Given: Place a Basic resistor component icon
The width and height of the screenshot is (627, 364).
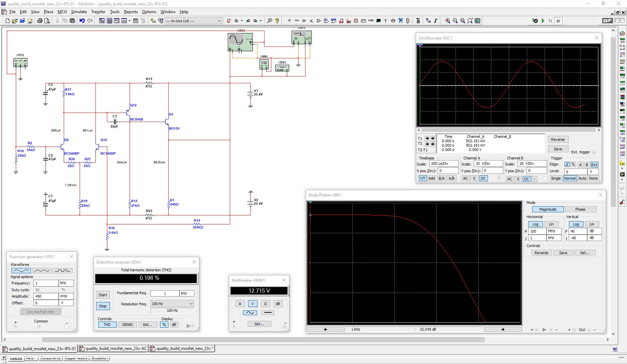Looking at the screenshot, I should tap(297, 21).
